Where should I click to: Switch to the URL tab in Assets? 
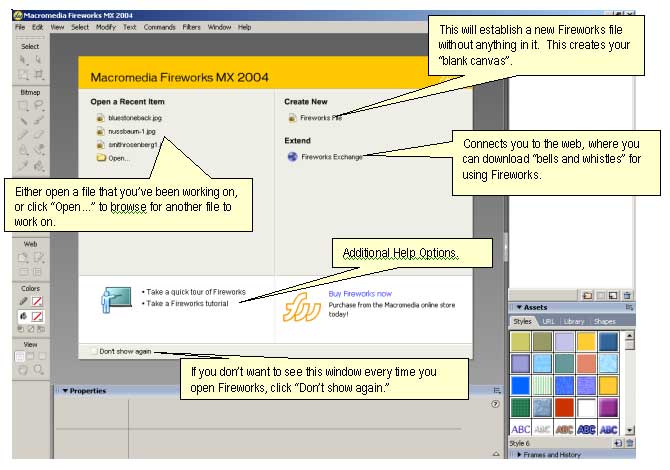pyautogui.click(x=548, y=321)
